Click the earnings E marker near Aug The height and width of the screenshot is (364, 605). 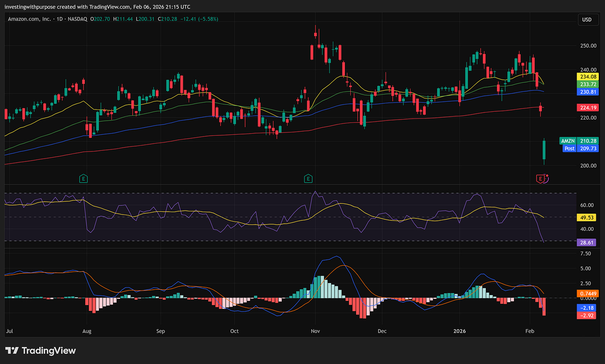84,179
